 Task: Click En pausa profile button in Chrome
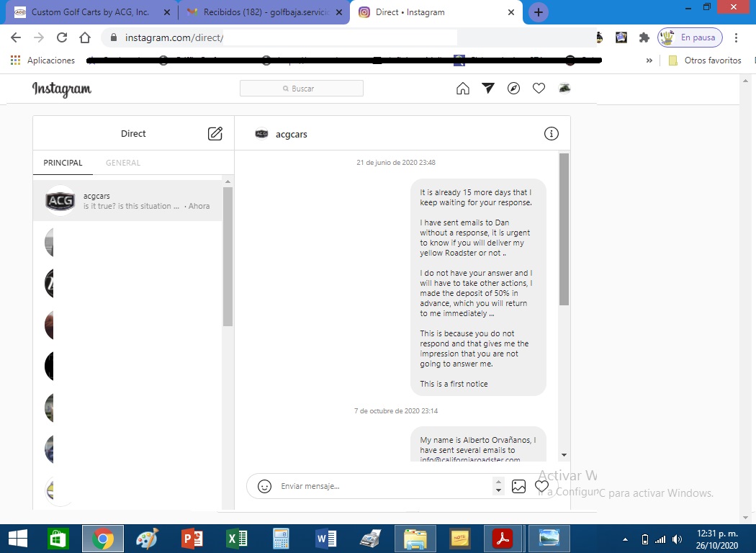[690, 37]
